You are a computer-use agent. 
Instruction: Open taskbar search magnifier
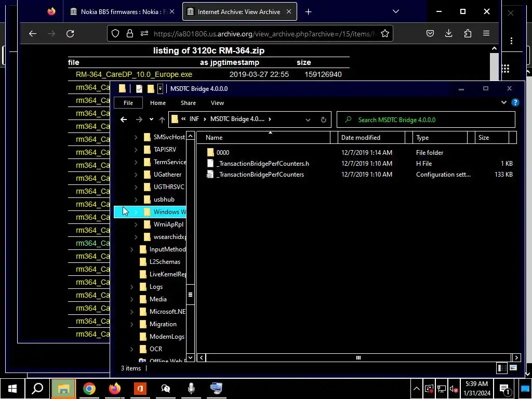point(37,389)
